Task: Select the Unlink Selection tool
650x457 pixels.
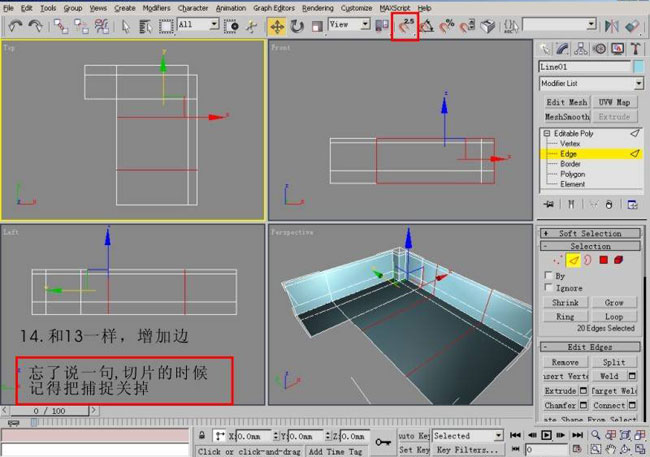Action: tap(81, 26)
